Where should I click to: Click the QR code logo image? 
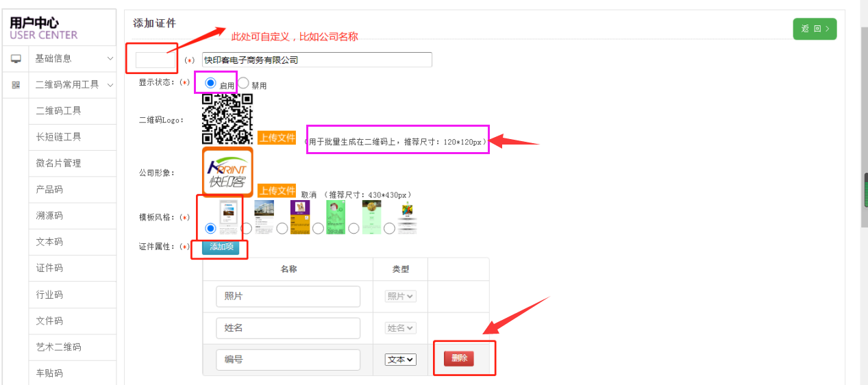click(227, 118)
